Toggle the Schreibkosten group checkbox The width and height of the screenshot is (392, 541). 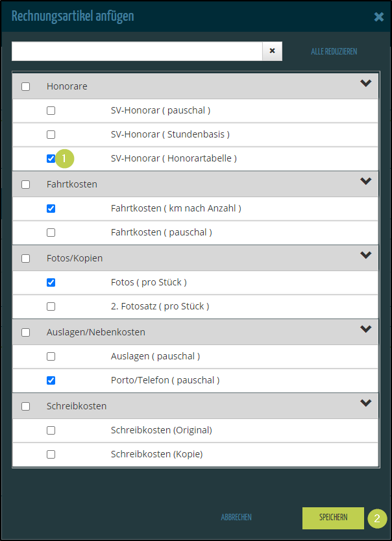(x=26, y=406)
